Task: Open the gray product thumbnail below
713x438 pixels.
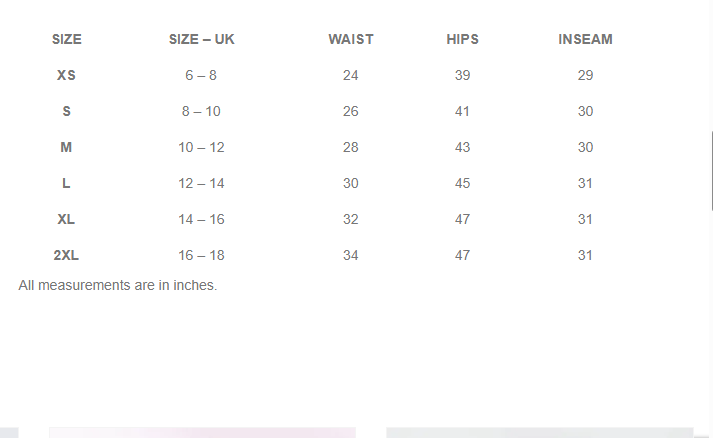Action: point(540,432)
